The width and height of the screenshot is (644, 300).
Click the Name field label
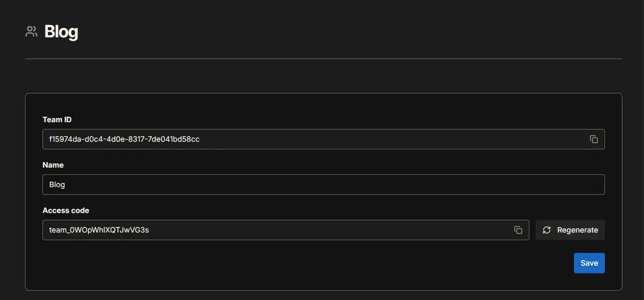pyautogui.click(x=53, y=165)
